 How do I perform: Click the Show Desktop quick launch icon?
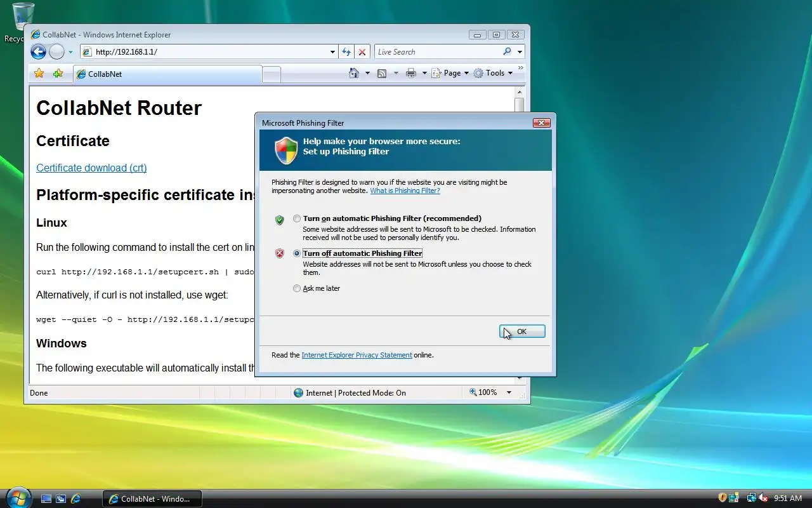pyautogui.click(x=46, y=499)
